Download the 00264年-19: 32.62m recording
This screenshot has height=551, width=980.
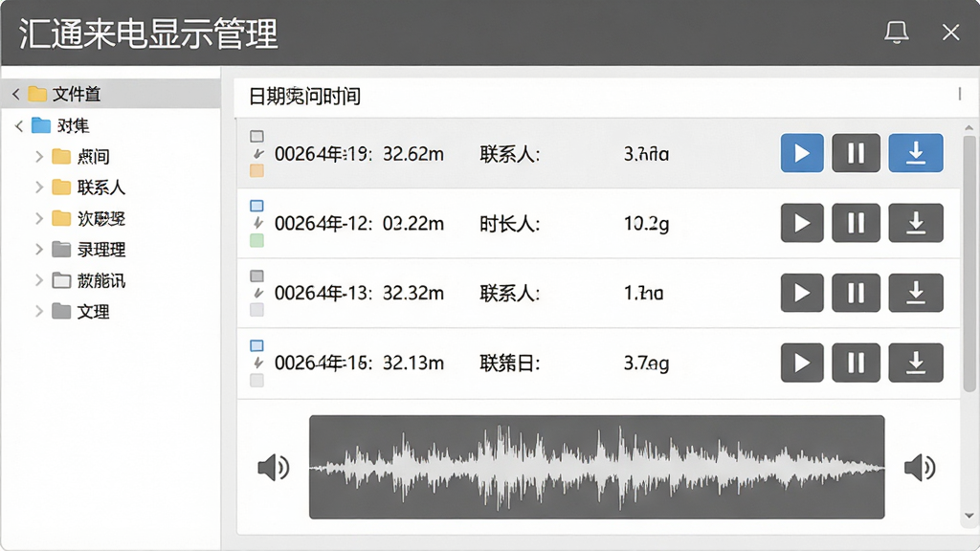[916, 153]
